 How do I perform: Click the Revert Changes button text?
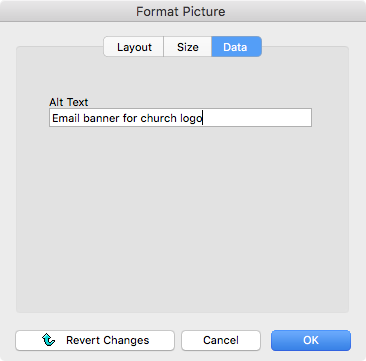pyautogui.click(x=108, y=340)
